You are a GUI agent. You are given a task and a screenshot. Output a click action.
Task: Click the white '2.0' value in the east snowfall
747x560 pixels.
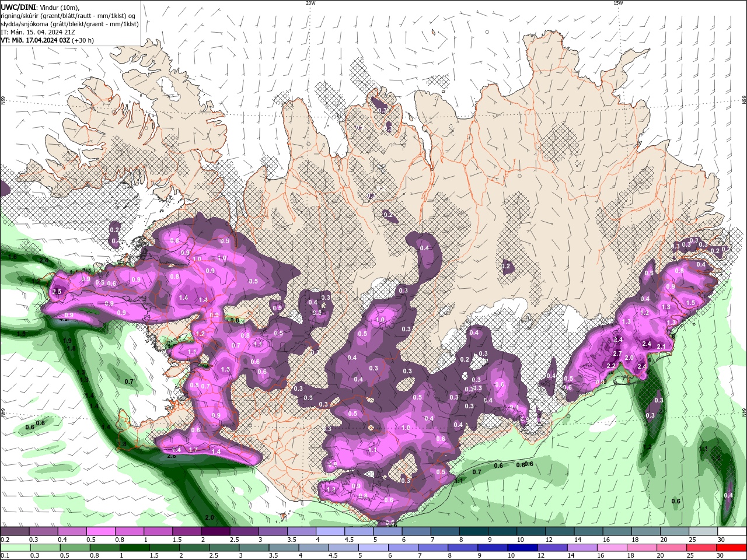click(629, 358)
